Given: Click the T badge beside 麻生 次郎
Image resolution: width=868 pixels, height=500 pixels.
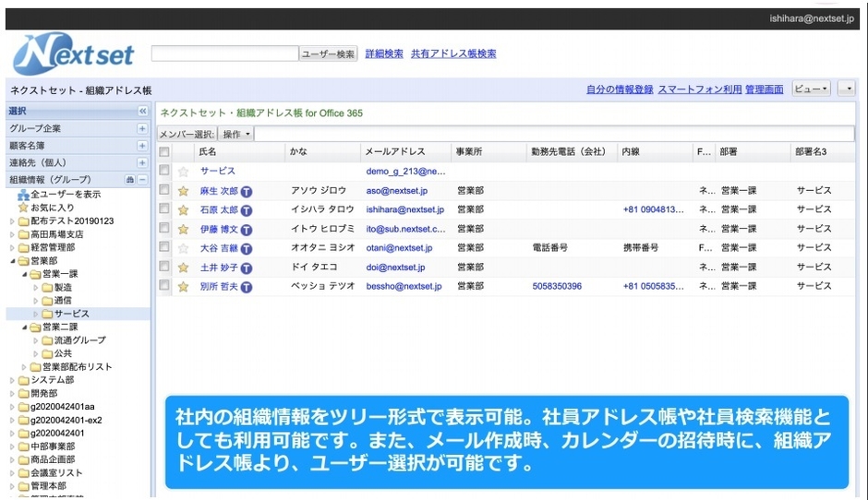Looking at the screenshot, I should (247, 191).
